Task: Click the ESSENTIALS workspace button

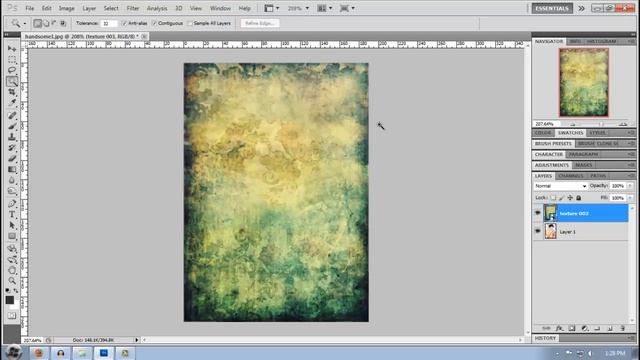Action: [x=552, y=8]
